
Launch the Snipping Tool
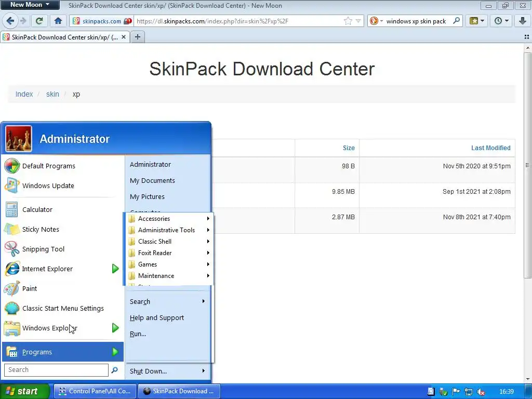[63, 249]
